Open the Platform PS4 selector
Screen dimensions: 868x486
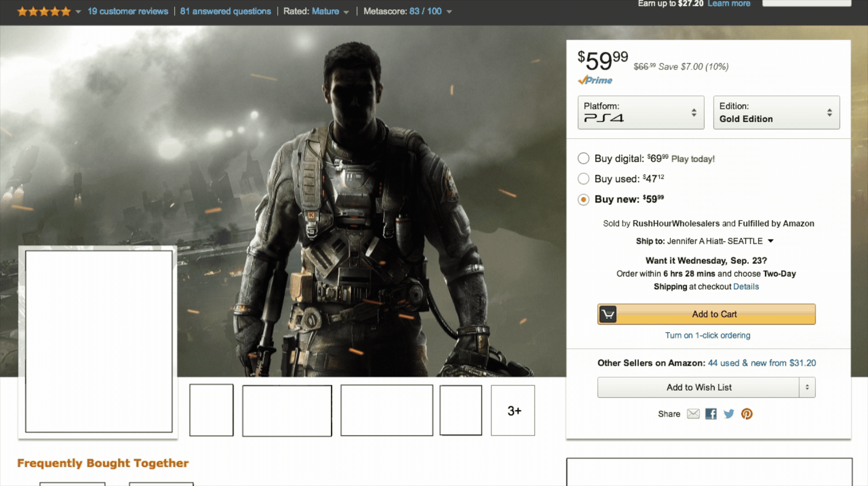click(641, 112)
